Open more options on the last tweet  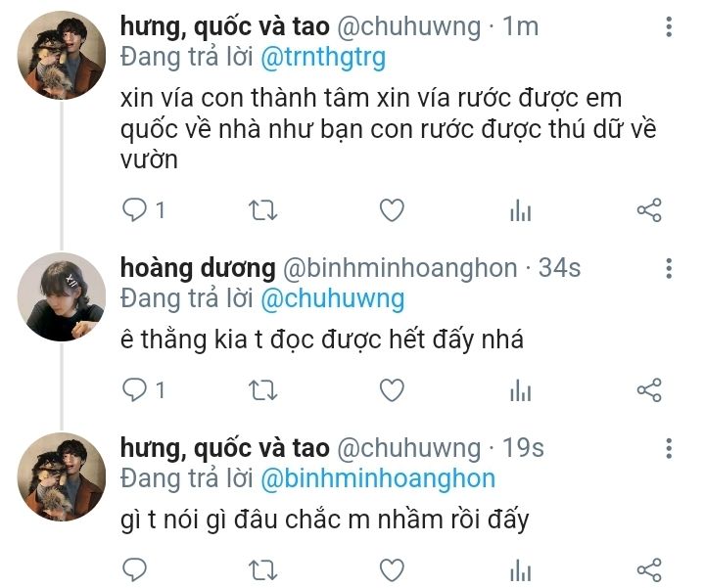click(x=669, y=449)
